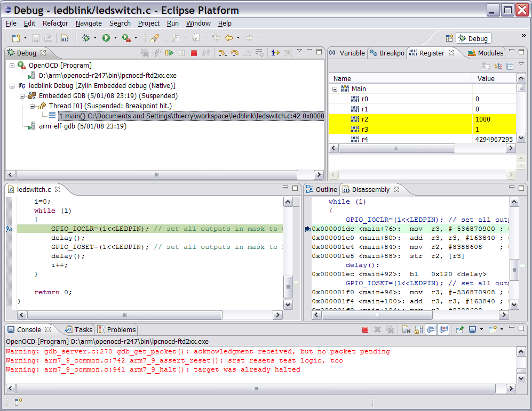Open back navigation history dropdown arrow
The height and width of the screenshot is (411, 532).
coord(238,38)
